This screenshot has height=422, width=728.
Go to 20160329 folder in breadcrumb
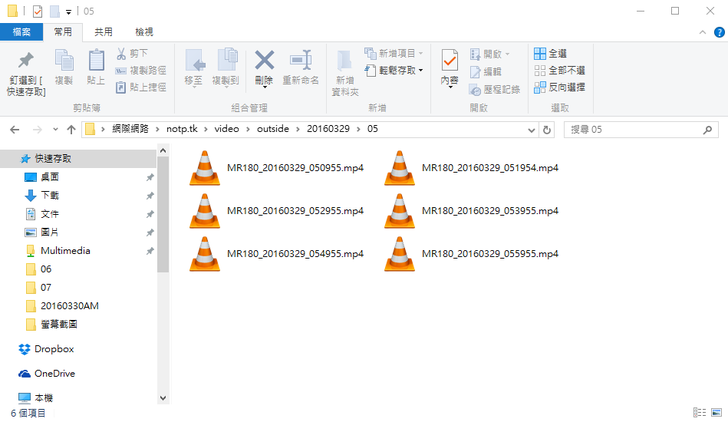(x=328, y=129)
